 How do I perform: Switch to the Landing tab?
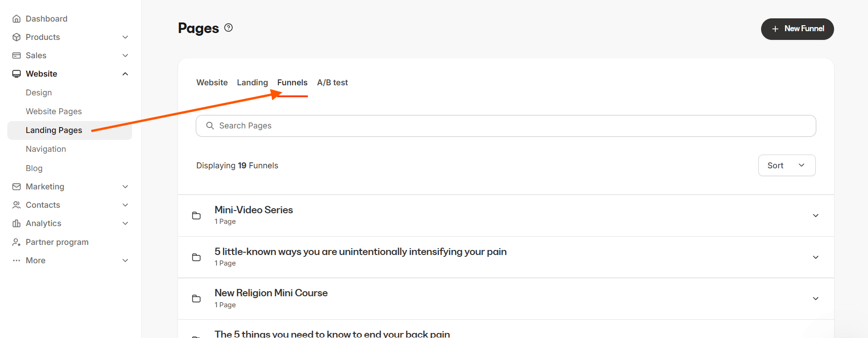coord(252,83)
